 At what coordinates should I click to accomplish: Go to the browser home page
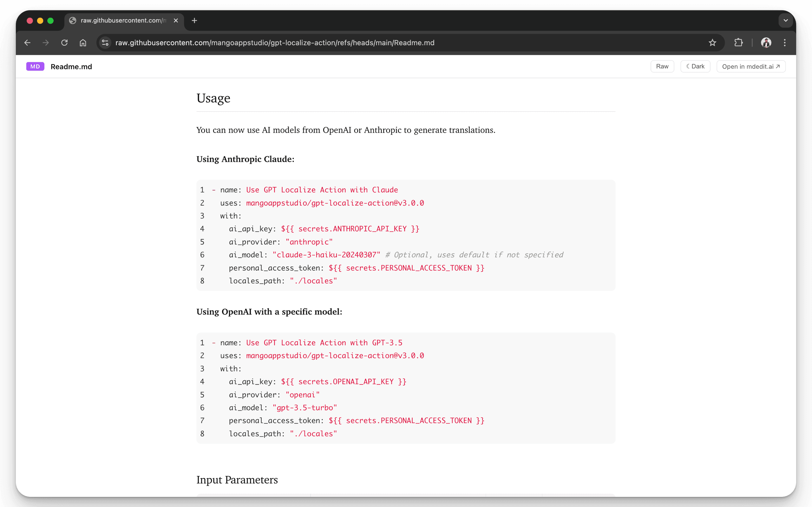pyautogui.click(x=82, y=42)
